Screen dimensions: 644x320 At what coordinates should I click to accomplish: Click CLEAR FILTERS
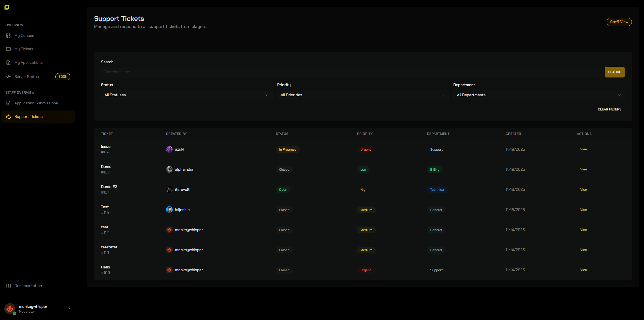[609, 109]
